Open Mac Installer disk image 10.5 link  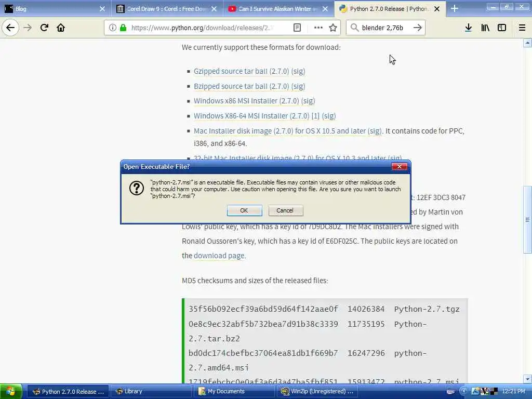pos(280,130)
